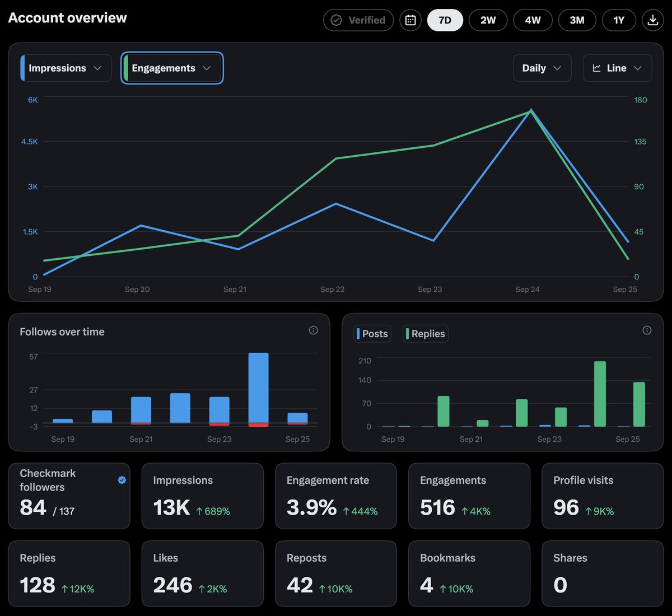672x616 pixels.
Task: Select the Engagement rate 3.9% value
Action: tap(311, 507)
